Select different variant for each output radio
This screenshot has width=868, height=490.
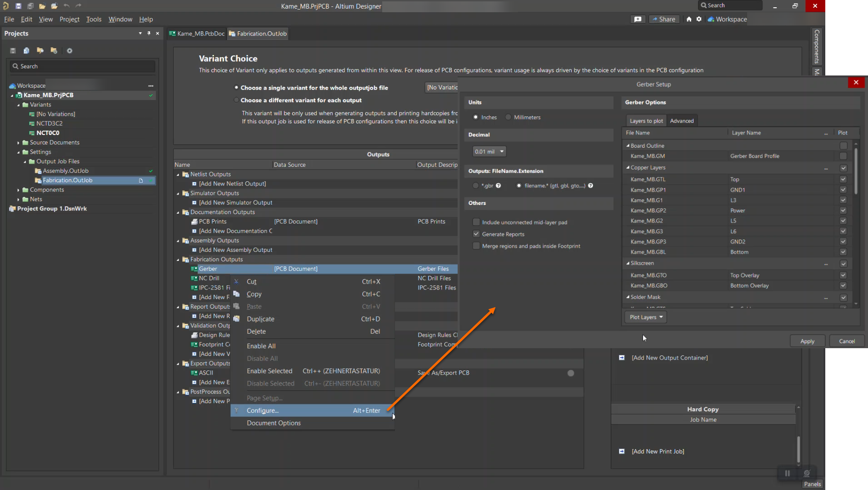point(236,100)
